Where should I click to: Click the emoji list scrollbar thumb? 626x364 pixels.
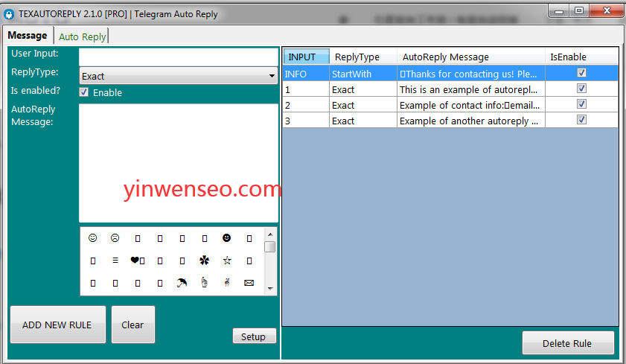click(270, 246)
